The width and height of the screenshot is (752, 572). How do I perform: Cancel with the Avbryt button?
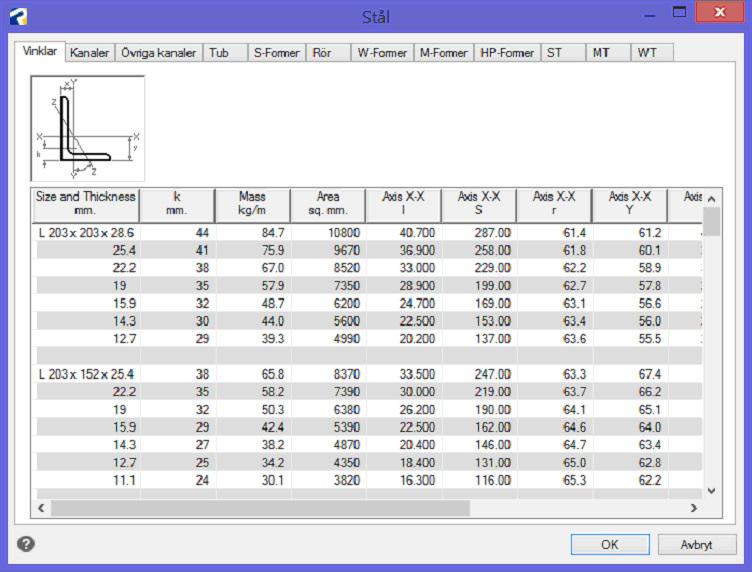(697, 545)
